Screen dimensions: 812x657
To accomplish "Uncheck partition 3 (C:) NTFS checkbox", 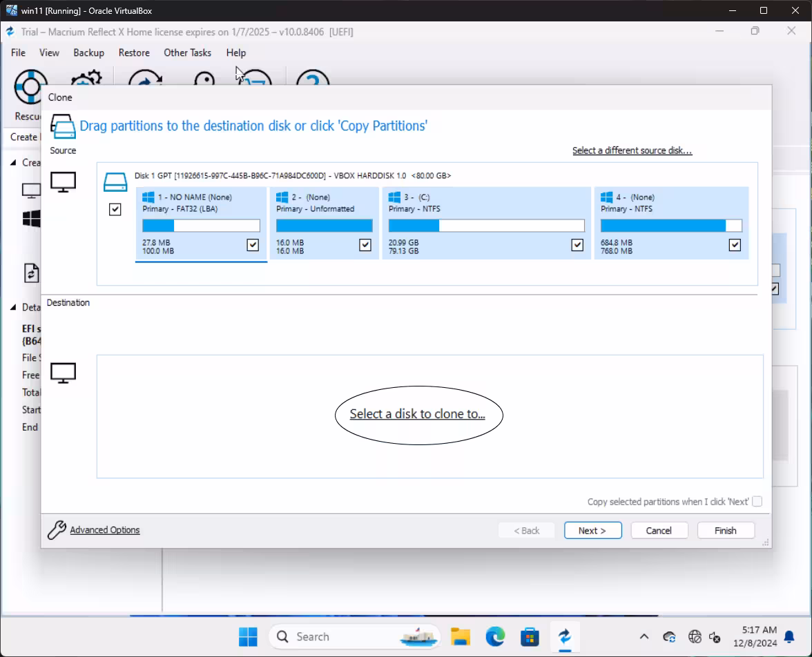I will pos(577,245).
